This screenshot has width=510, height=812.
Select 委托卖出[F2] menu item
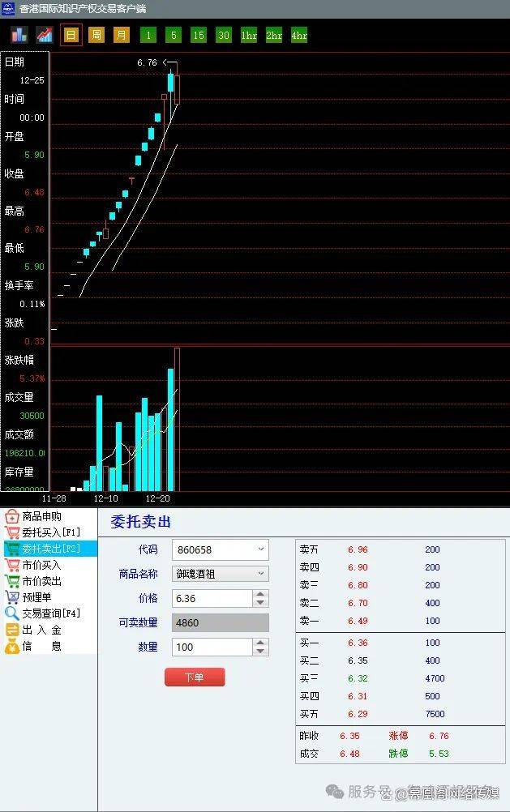tap(49, 549)
